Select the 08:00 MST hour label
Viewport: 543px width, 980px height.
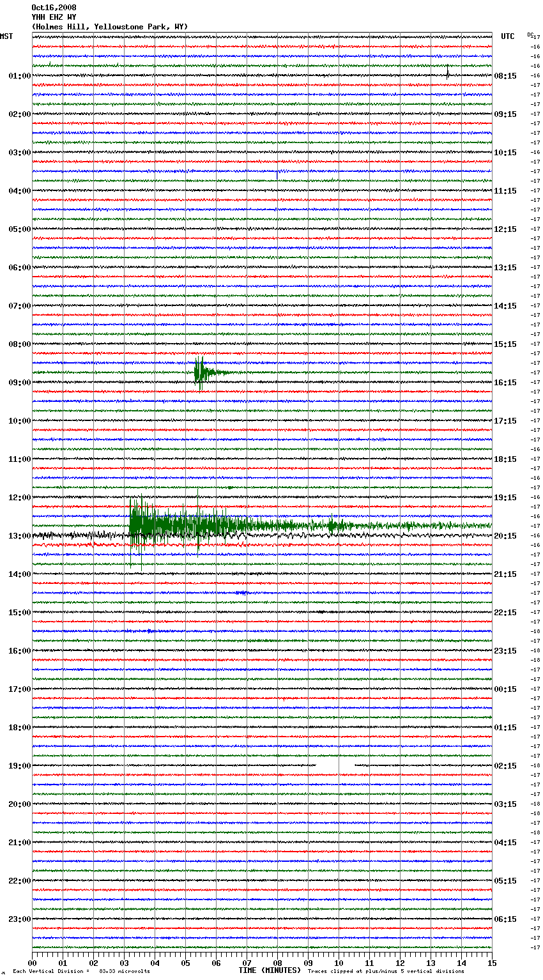(x=20, y=344)
